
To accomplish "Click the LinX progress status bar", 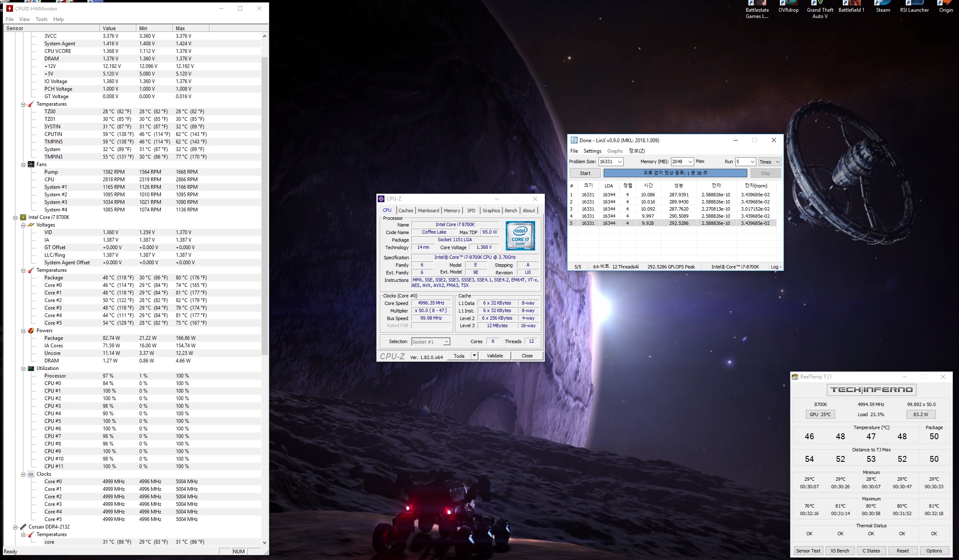I will point(675,173).
